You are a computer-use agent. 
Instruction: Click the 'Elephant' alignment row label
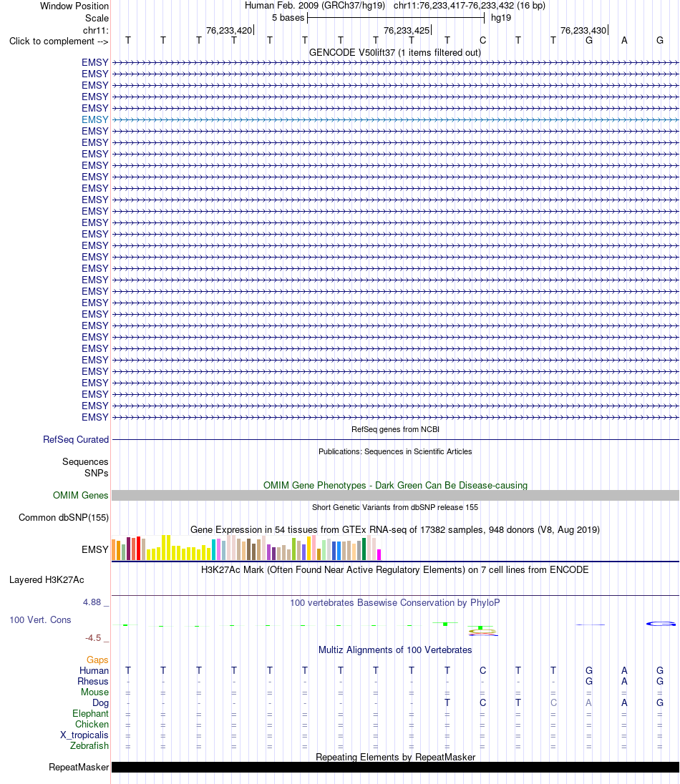click(x=90, y=713)
